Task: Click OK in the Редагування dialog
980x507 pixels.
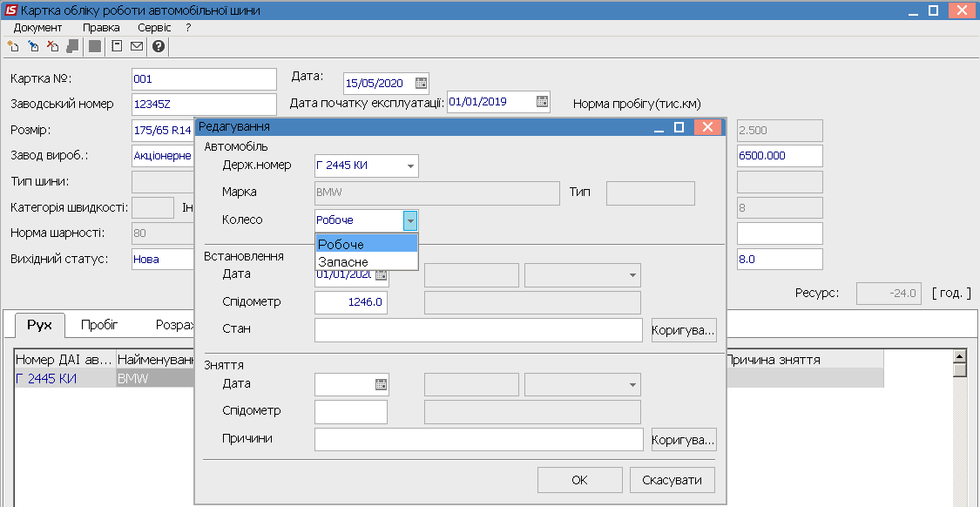Action: pos(579,480)
